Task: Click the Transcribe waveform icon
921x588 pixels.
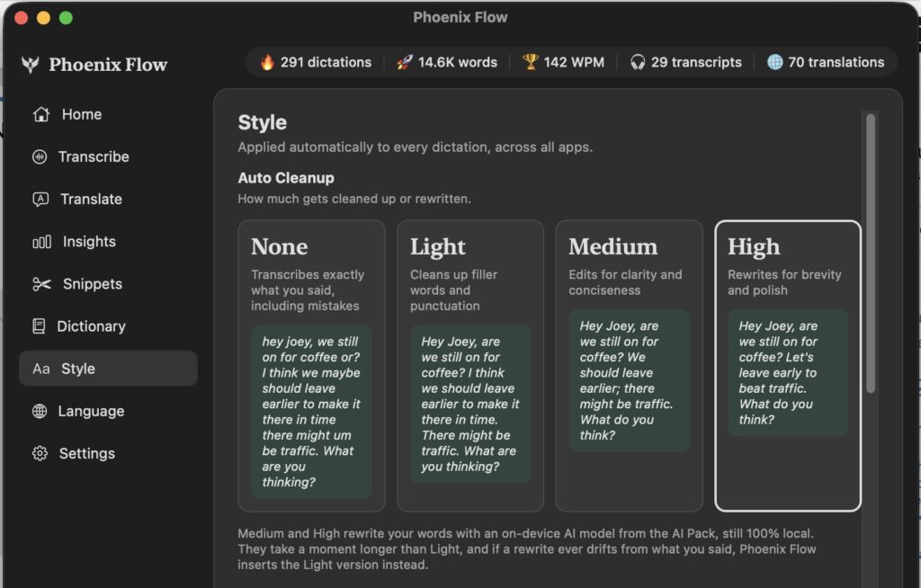Action: pyautogui.click(x=40, y=156)
